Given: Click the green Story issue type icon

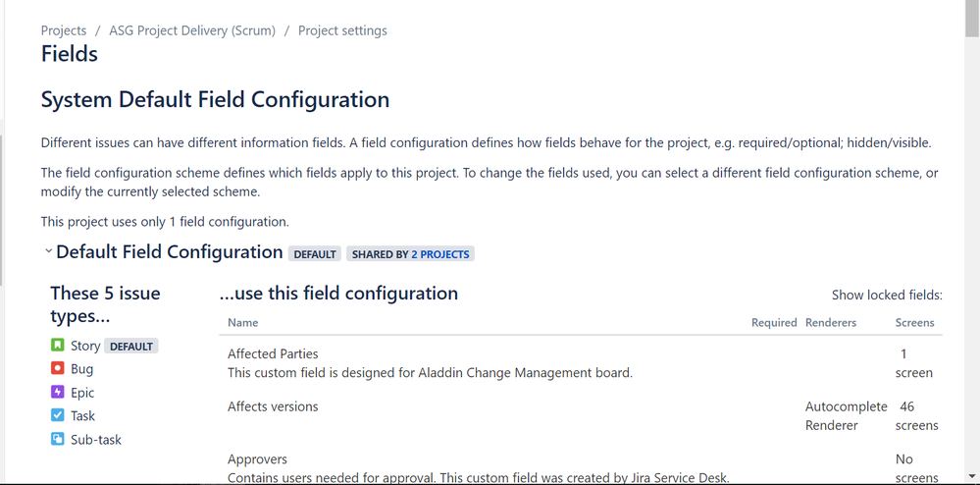Looking at the screenshot, I should pyautogui.click(x=58, y=345).
